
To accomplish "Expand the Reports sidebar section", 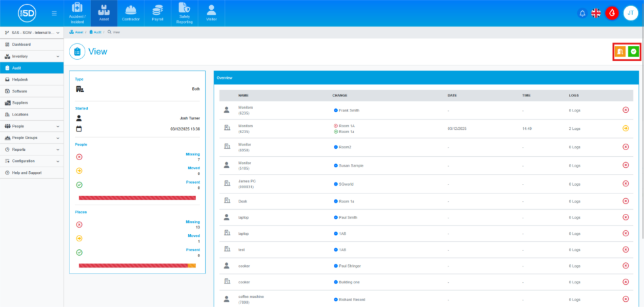I will tap(31, 149).
